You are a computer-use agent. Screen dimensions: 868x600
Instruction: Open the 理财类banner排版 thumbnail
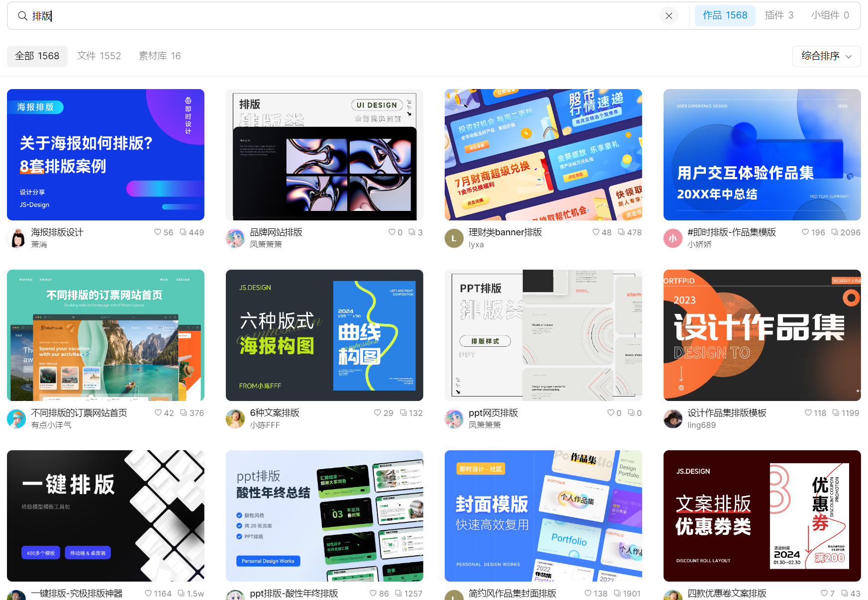coord(543,155)
